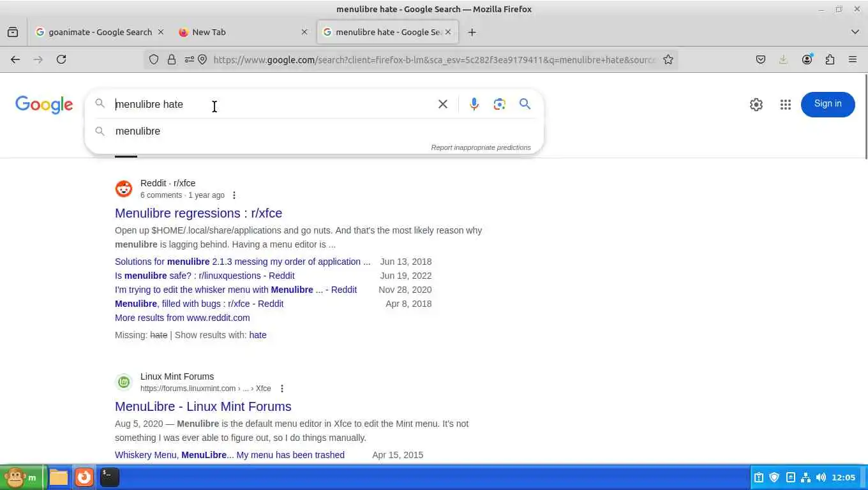Open a new browser tab
The width and height of the screenshot is (868, 490).
[472, 32]
